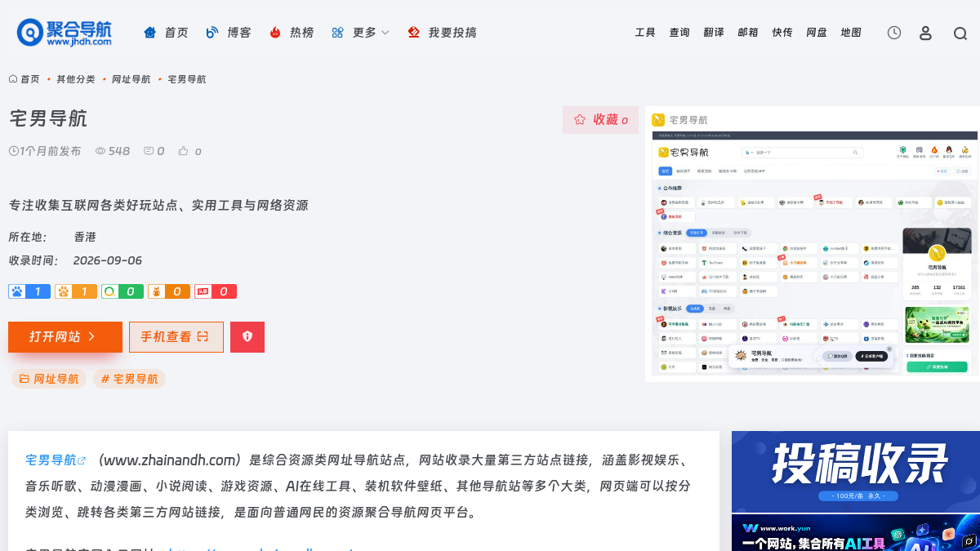Go to the 博客 nav item
This screenshot has width=980, height=551.
[x=229, y=33]
